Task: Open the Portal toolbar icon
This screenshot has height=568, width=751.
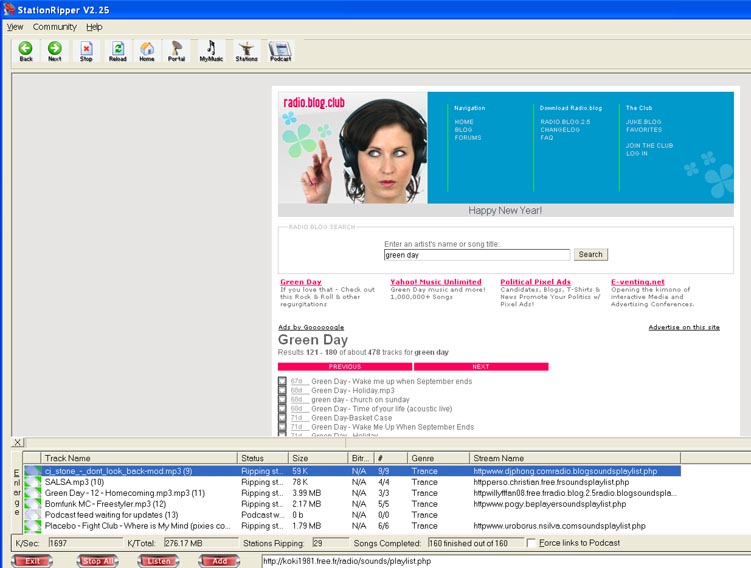Action: point(176,51)
